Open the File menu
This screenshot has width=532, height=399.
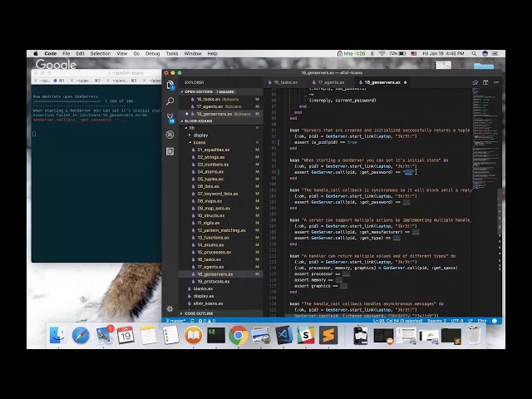coord(66,53)
